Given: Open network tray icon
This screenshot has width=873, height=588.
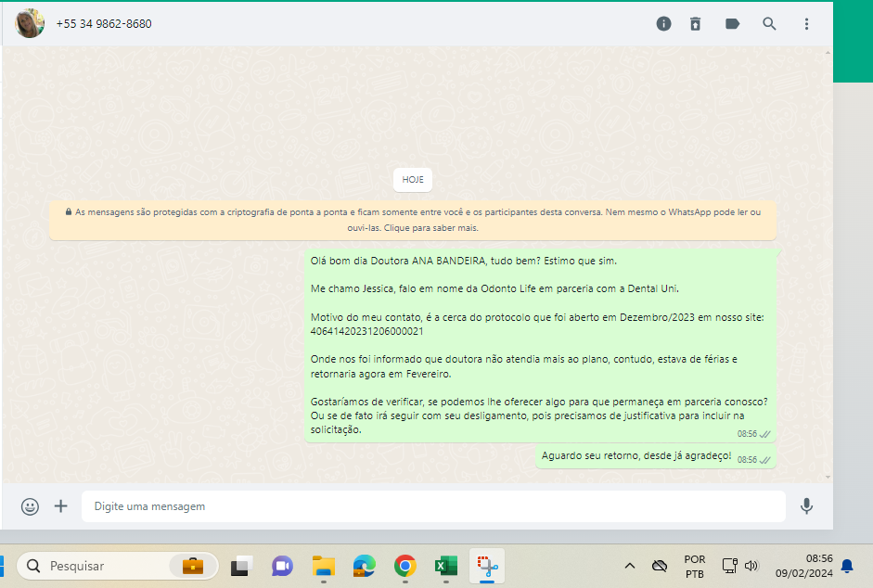Looking at the screenshot, I should point(729,566).
